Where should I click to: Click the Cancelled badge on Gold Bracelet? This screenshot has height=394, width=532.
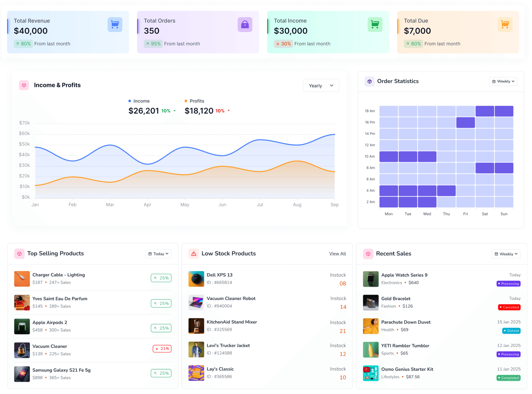tap(509, 307)
